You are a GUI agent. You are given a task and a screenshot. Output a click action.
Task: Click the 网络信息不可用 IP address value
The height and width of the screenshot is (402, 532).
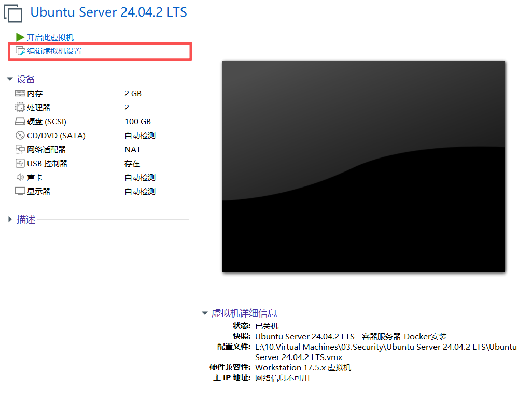point(282,378)
